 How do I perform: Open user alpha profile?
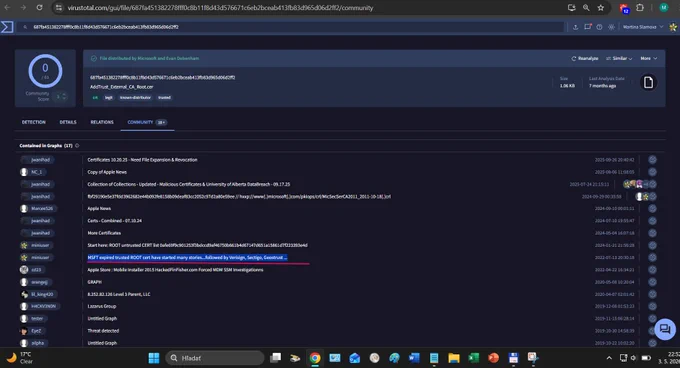pyautogui.click(x=38, y=343)
